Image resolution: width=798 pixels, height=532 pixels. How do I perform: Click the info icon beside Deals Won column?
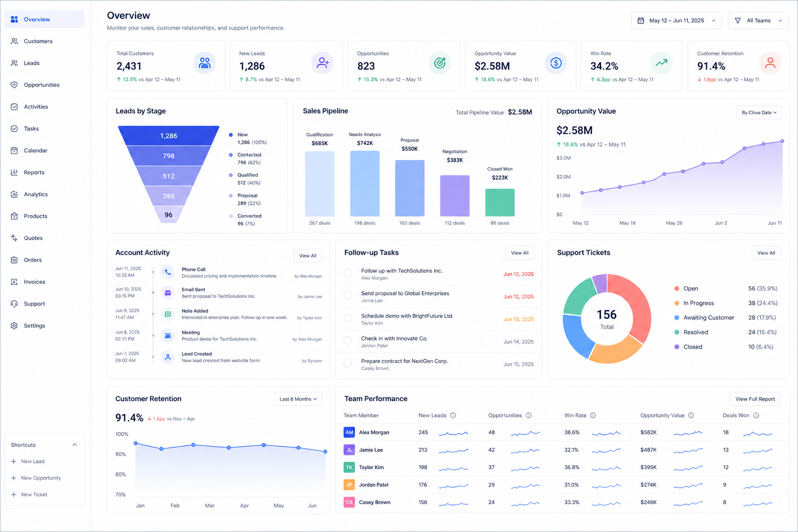[x=756, y=416]
